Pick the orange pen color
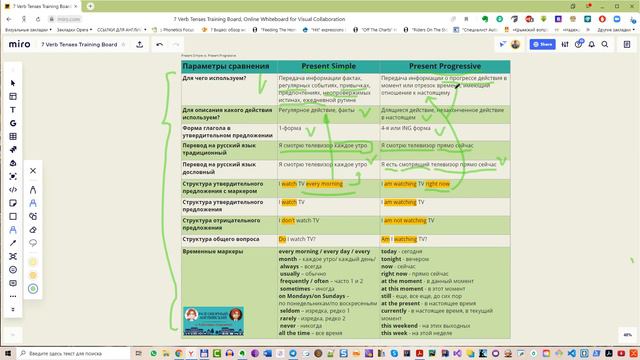This screenshot has width=640, height=360. [33, 275]
